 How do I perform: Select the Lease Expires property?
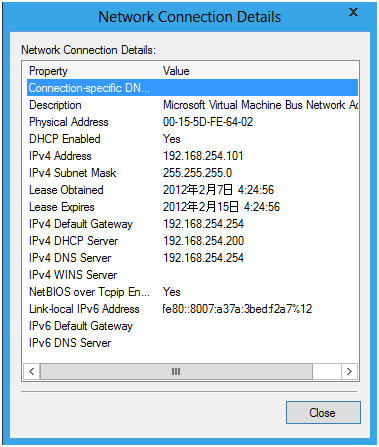(x=62, y=207)
